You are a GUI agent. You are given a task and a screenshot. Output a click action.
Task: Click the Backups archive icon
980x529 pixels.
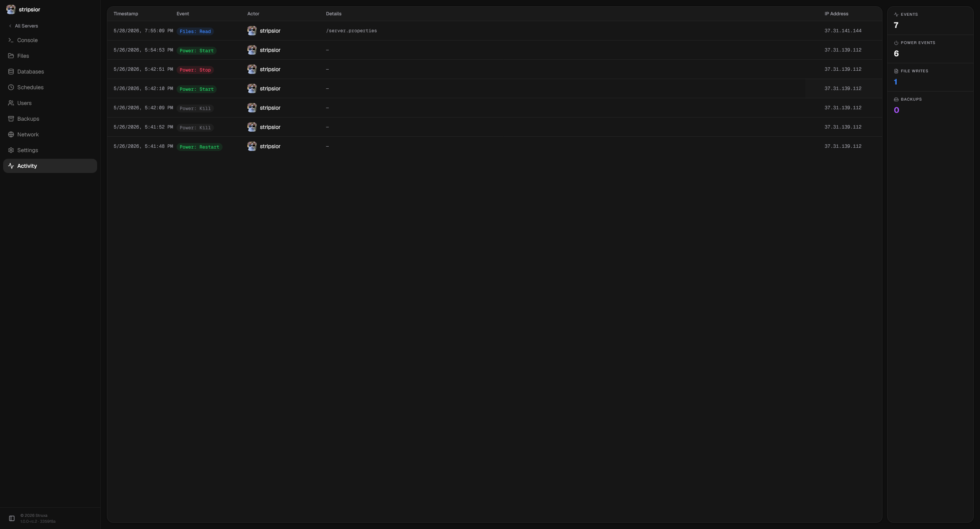point(11,119)
